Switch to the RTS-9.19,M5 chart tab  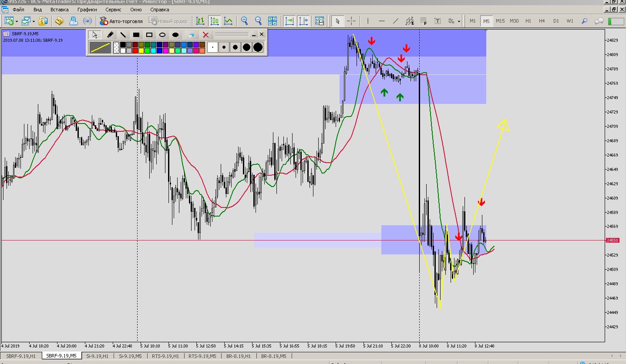pyautogui.click(x=202, y=356)
